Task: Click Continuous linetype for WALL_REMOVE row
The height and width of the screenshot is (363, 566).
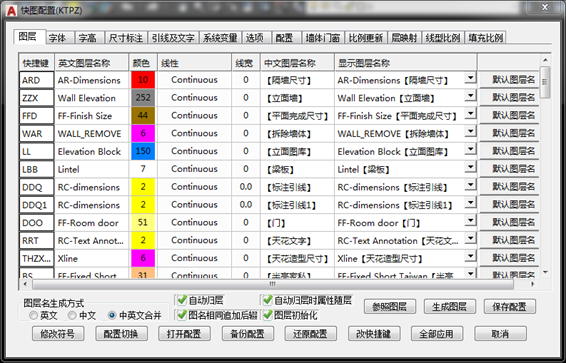Action: point(194,134)
